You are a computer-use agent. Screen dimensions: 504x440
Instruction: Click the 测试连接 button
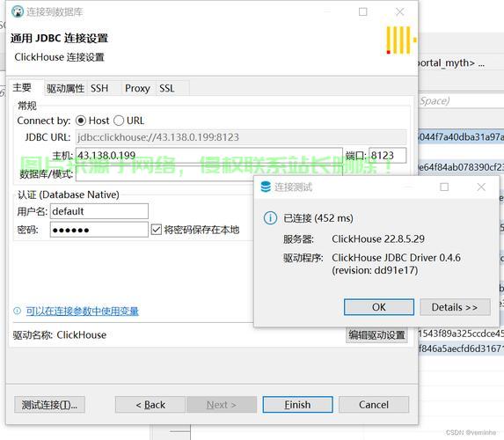tap(49, 405)
